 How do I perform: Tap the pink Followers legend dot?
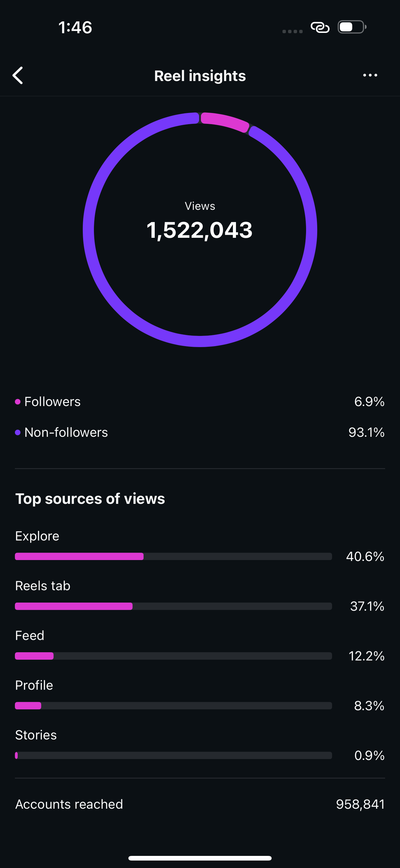coord(18,402)
